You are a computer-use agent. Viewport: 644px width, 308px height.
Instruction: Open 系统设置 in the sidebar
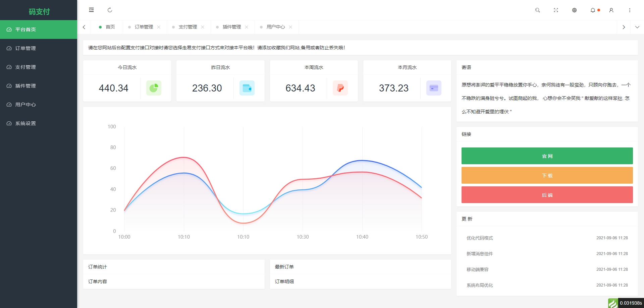[25, 123]
